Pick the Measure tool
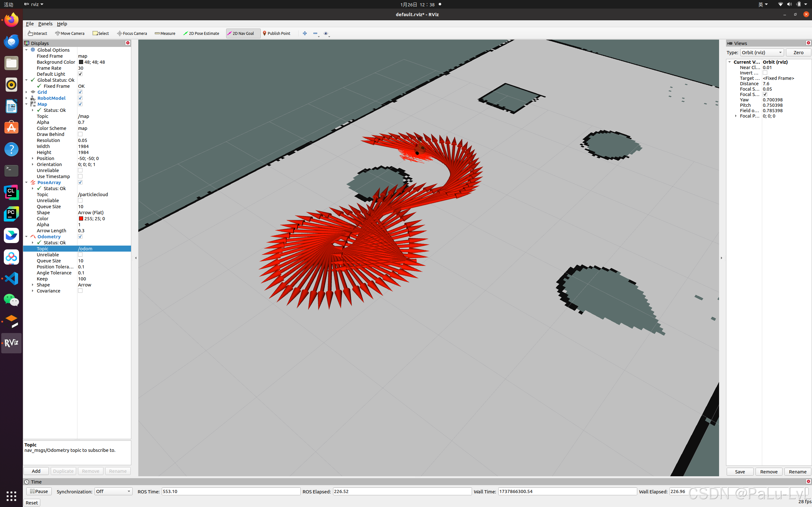 point(165,33)
